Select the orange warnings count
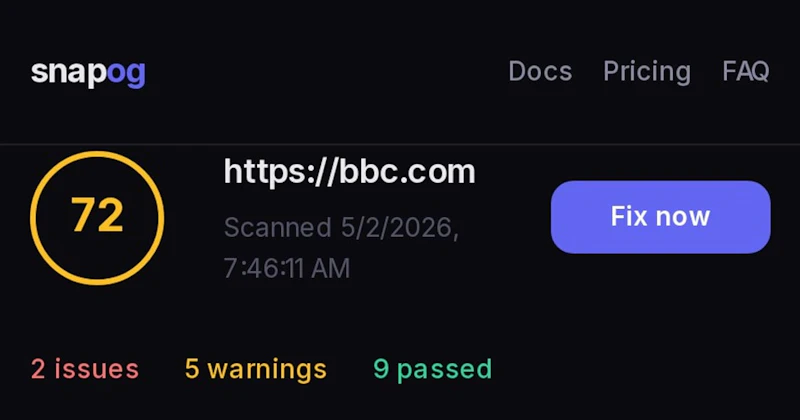Image resolution: width=800 pixels, height=420 pixels. tap(192, 368)
